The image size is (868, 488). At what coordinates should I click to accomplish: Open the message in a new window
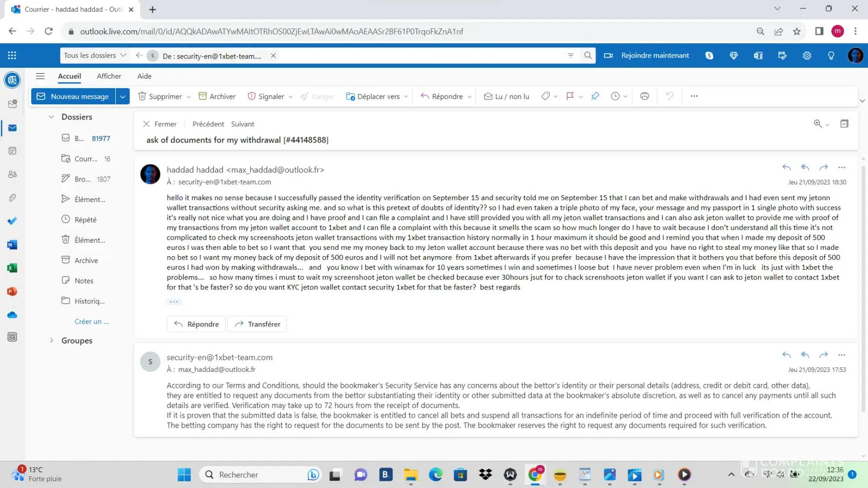point(844,124)
